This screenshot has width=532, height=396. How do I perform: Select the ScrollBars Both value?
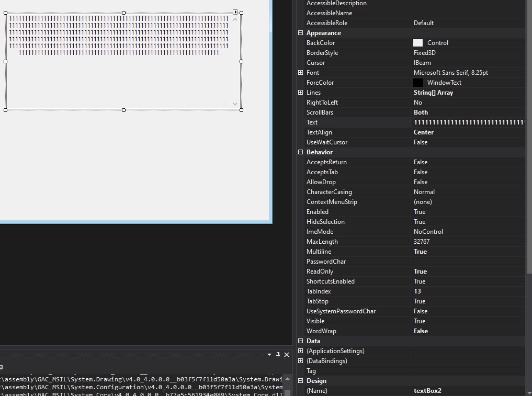pyautogui.click(x=421, y=112)
